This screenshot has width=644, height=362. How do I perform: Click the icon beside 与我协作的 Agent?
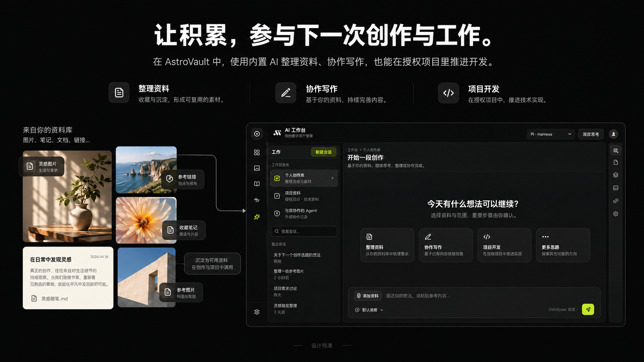coord(277,214)
